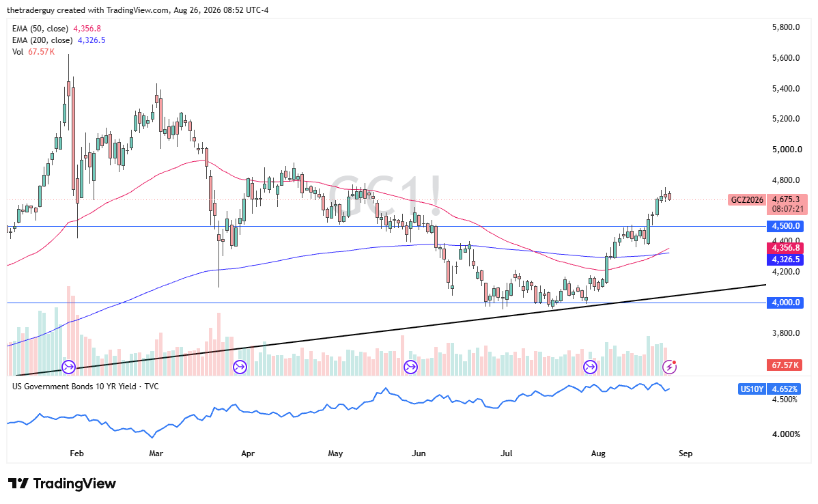
Task: Click the 5,000.0 price axis label
Action: coord(787,150)
